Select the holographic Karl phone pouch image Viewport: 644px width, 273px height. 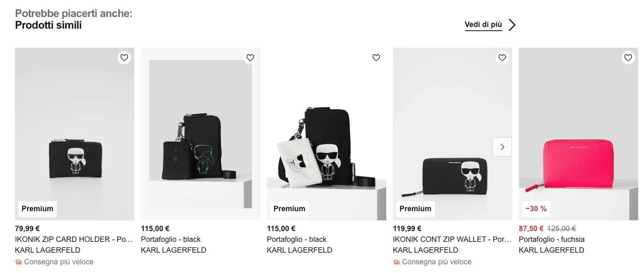201,134
